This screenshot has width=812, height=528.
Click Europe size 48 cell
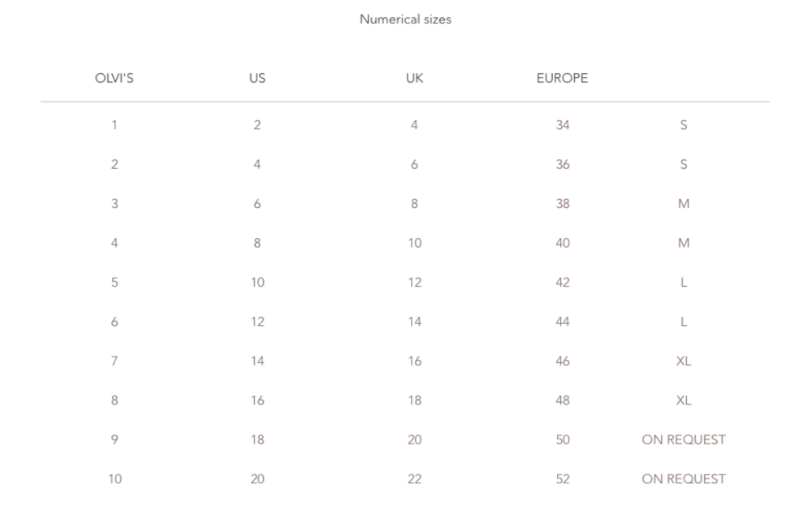[x=563, y=400]
